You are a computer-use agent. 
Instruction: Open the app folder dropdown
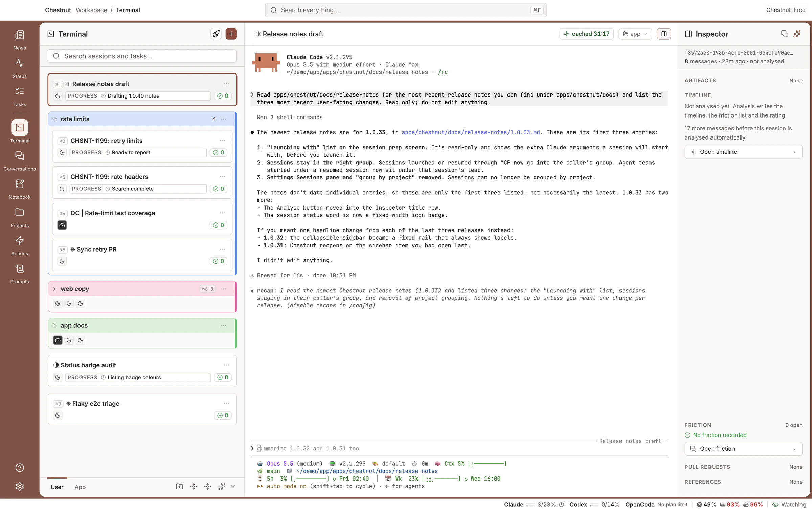pyautogui.click(x=635, y=34)
